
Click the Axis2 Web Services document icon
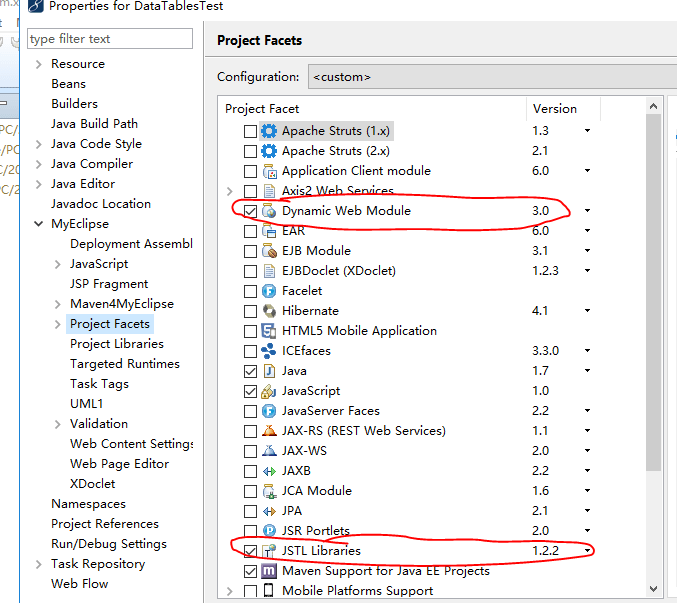(269, 191)
